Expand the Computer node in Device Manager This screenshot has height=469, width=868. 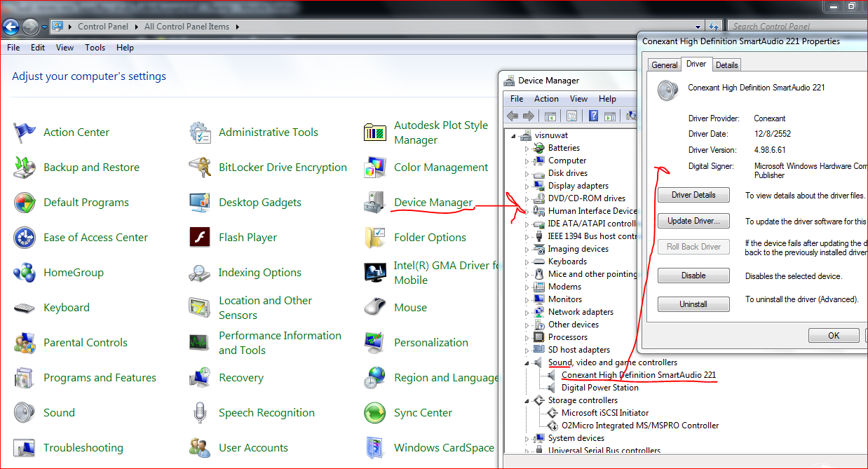coord(527,161)
